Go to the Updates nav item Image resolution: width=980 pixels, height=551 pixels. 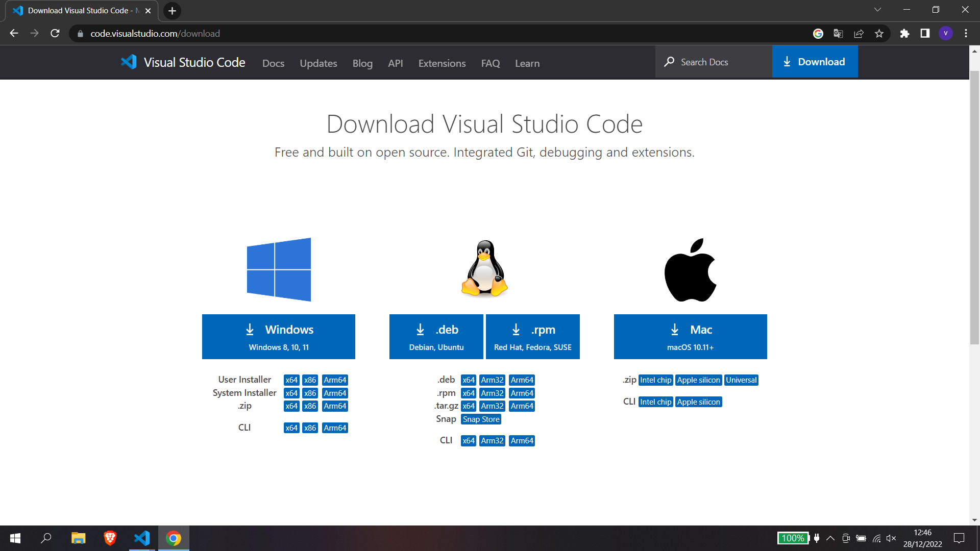[x=318, y=63]
